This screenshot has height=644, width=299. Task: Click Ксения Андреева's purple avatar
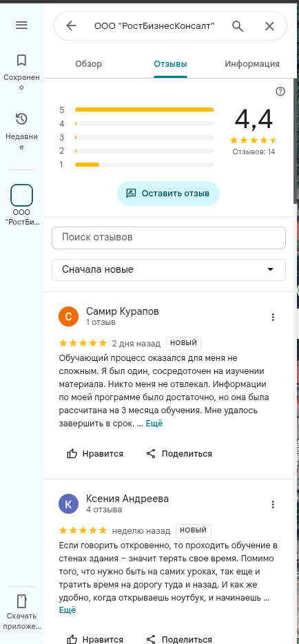tap(69, 504)
